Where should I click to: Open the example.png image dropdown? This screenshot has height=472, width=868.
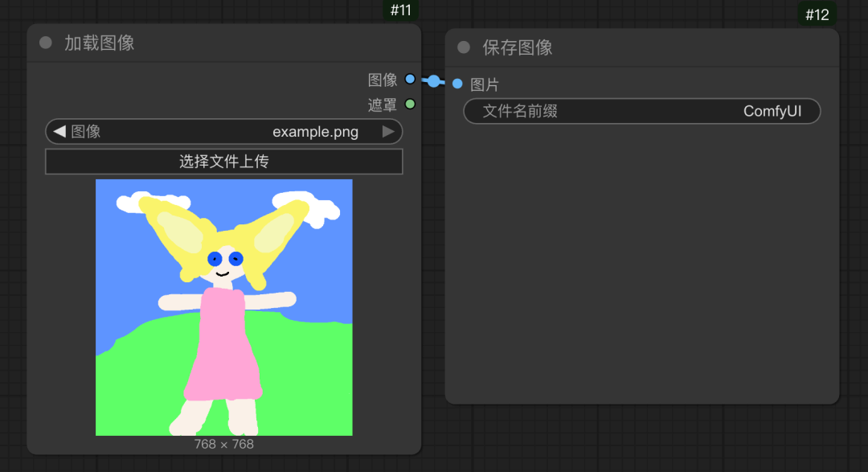click(223, 131)
